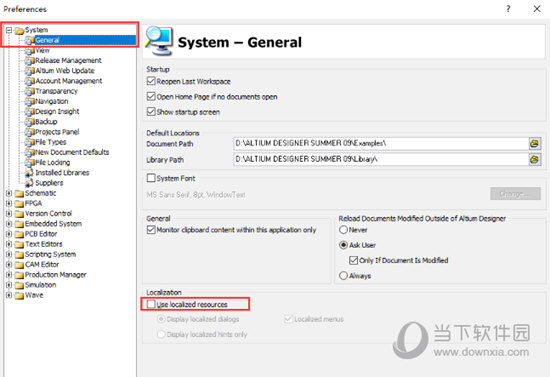The width and height of the screenshot is (550, 377).
Task: Select the Always reload radio button
Action: coord(343,276)
